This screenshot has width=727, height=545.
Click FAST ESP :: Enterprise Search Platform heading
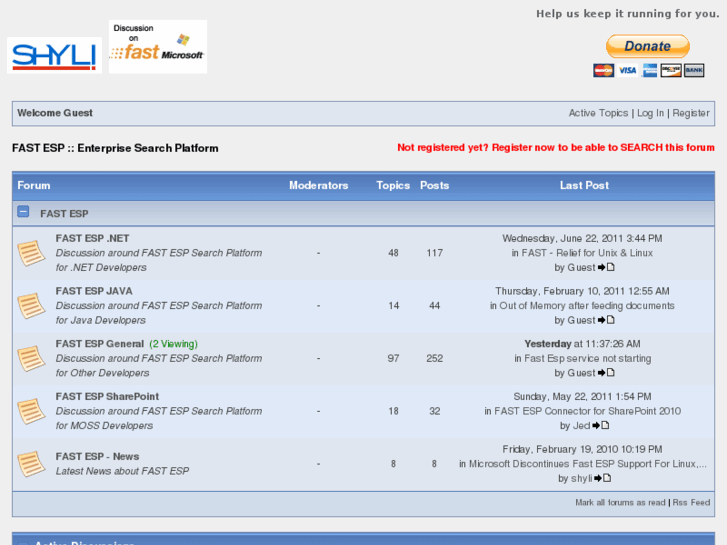[115, 148]
